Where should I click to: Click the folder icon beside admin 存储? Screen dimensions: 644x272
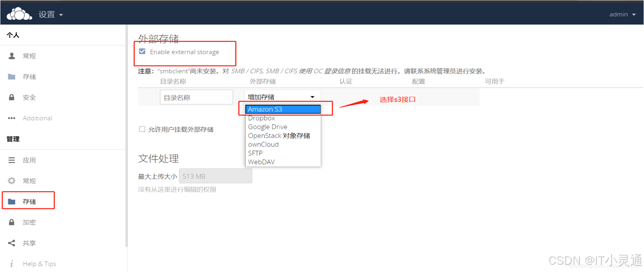tap(12, 201)
